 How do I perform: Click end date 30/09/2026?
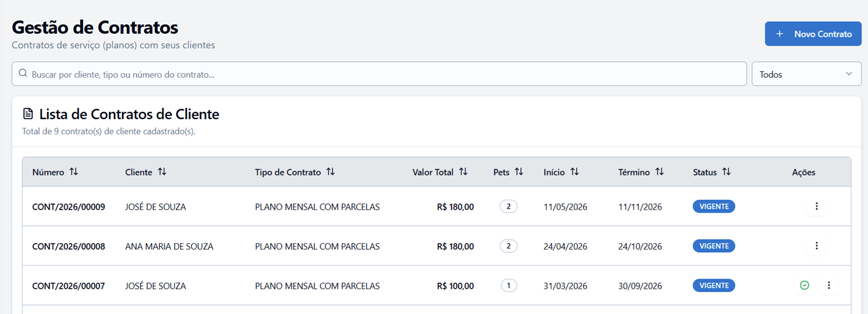pyautogui.click(x=640, y=286)
